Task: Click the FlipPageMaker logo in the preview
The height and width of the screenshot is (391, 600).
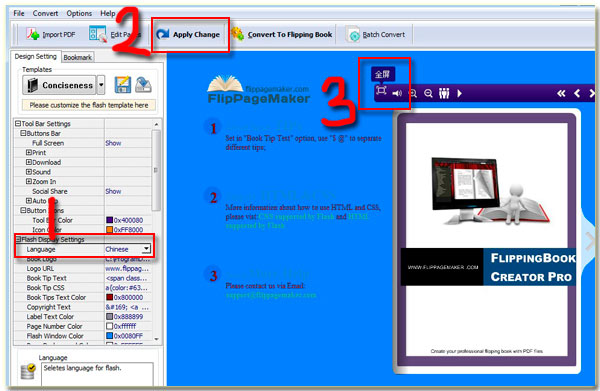Action: click(x=259, y=90)
